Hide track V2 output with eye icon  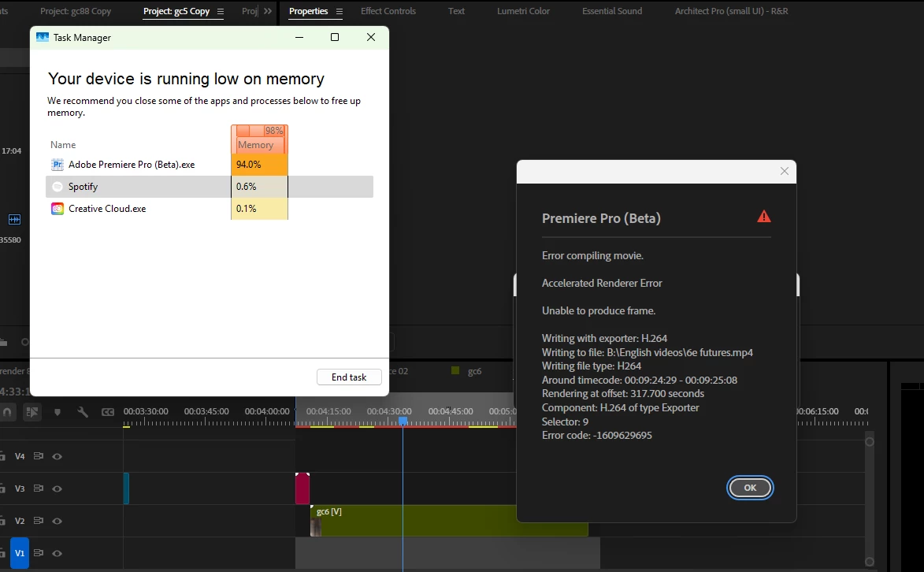pyautogui.click(x=58, y=521)
